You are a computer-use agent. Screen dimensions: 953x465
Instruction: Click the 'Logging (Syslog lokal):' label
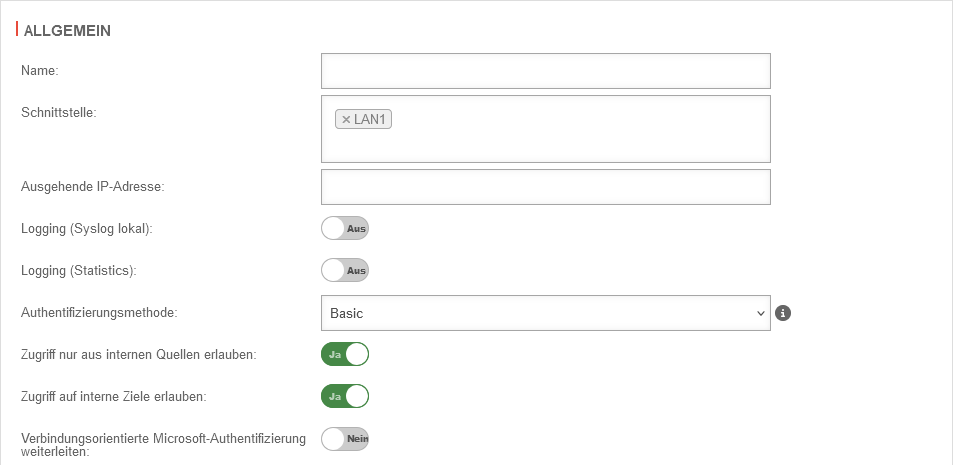click(86, 228)
